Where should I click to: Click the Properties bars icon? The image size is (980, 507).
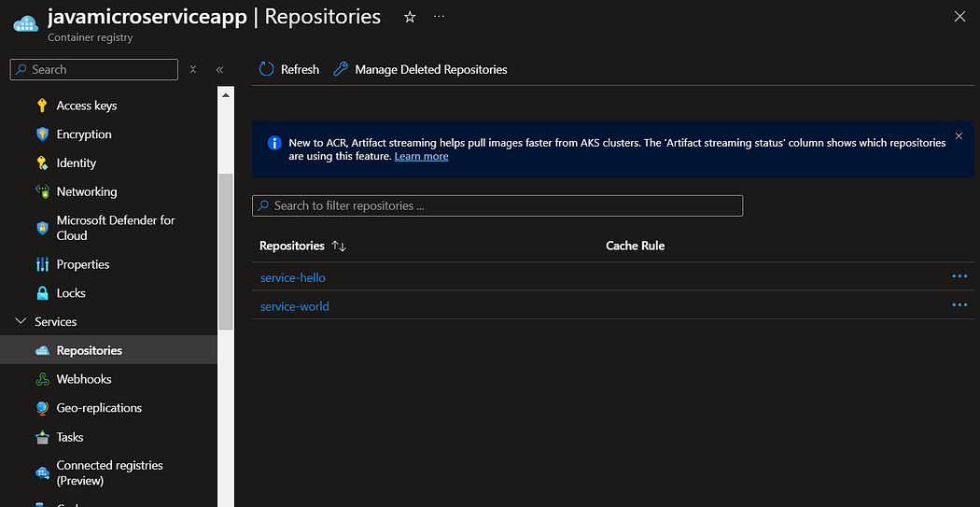tap(42, 264)
